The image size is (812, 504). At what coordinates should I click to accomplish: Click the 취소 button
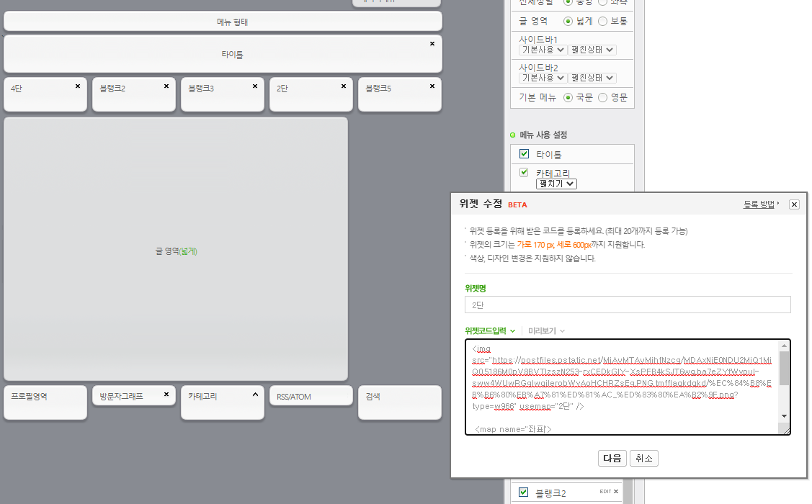pos(643,459)
